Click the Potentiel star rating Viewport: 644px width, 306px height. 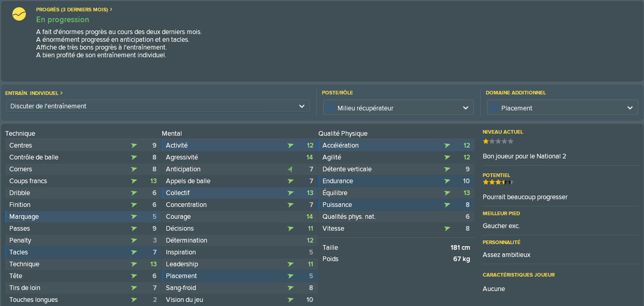pyautogui.click(x=498, y=182)
